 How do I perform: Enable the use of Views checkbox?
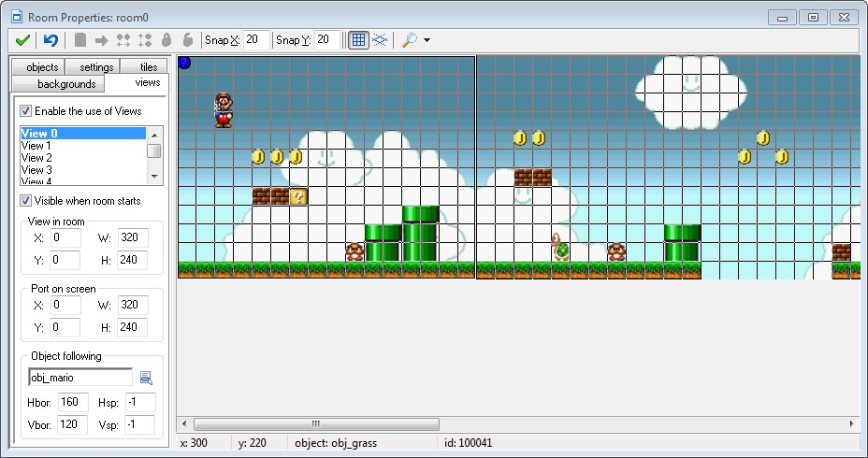pos(25,110)
